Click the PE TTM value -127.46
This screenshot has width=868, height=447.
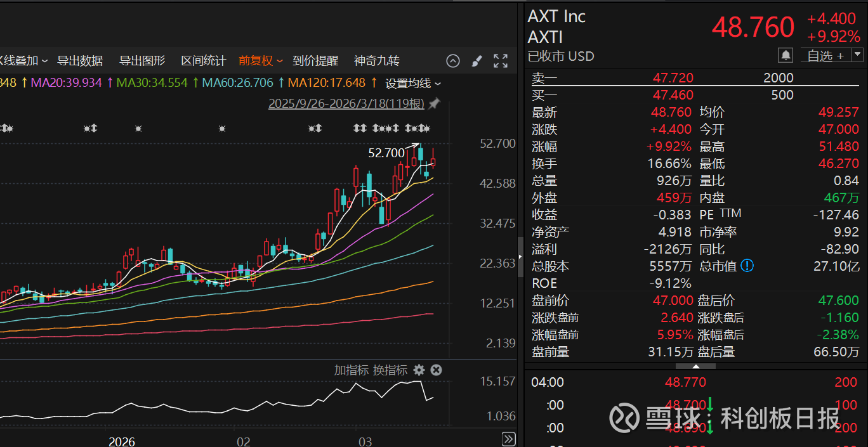[x=836, y=215]
